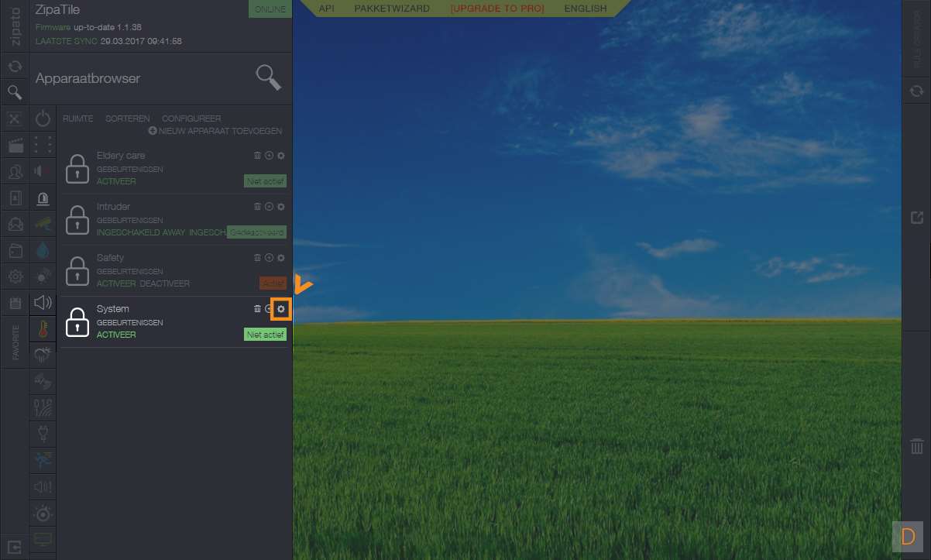Select the monitor screen category icon

coord(43,539)
